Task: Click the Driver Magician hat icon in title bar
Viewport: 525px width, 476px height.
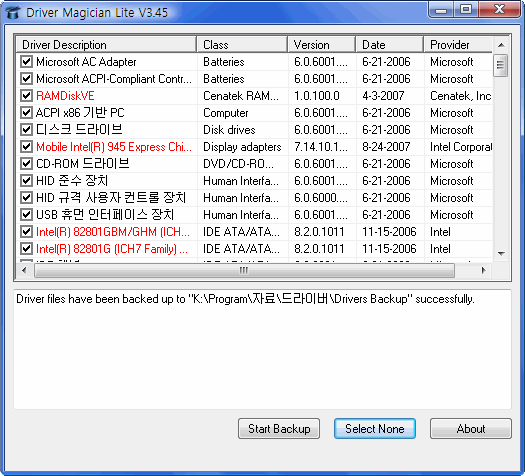Action: pos(13,13)
